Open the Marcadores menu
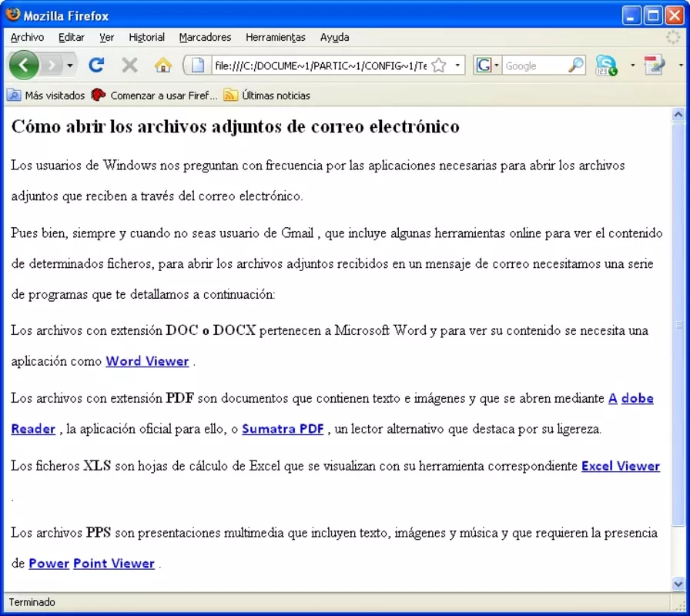 (205, 38)
